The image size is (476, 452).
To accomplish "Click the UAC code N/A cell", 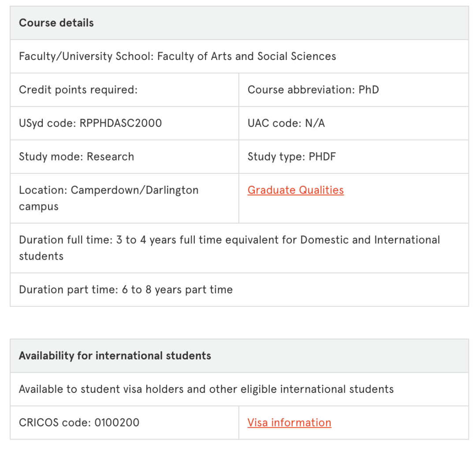I will pos(286,123).
